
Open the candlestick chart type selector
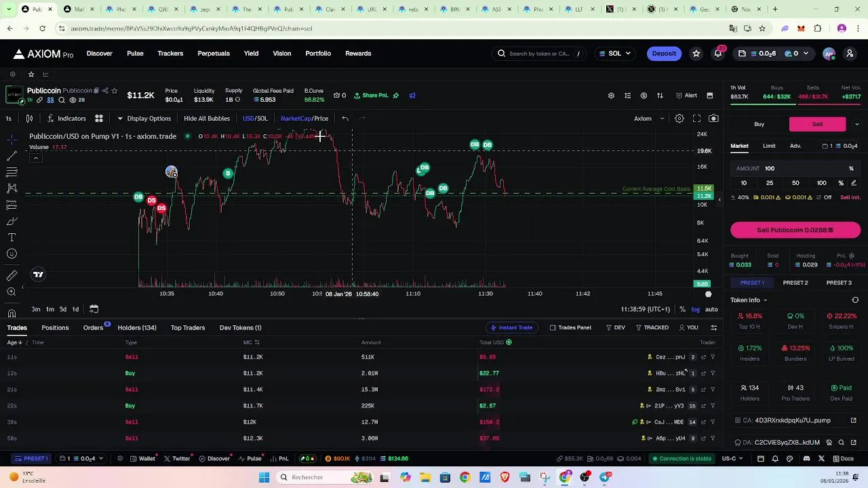coord(29,119)
